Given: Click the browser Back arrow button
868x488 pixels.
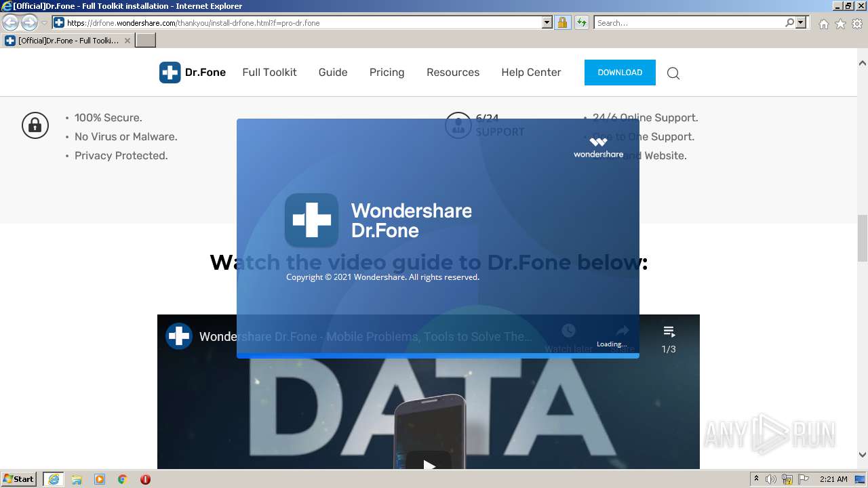Looking at the screenshot, I should click(x=10, y=22).
